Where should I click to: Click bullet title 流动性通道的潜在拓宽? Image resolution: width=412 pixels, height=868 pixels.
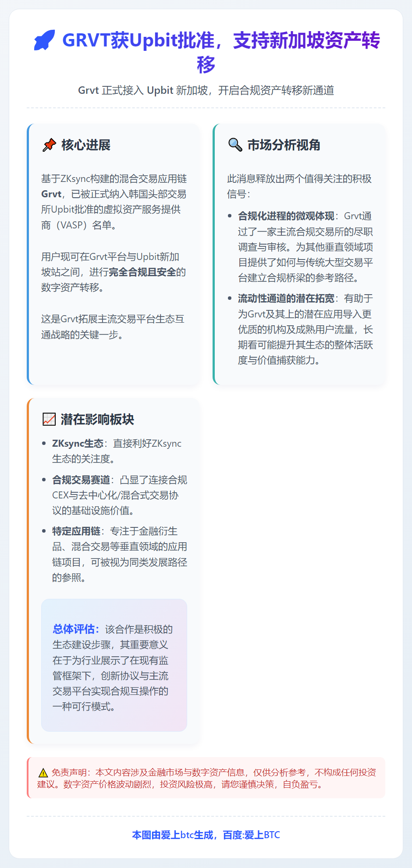286,299
